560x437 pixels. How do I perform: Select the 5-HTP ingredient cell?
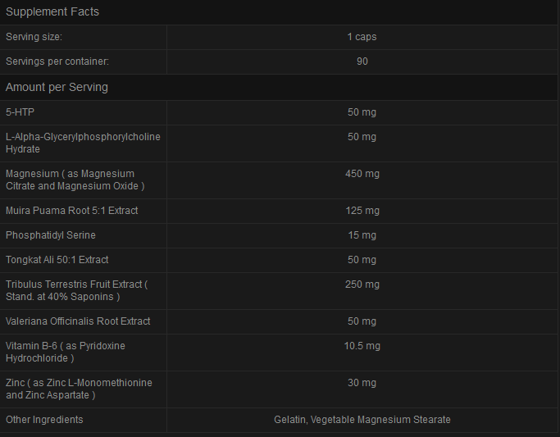20,112
